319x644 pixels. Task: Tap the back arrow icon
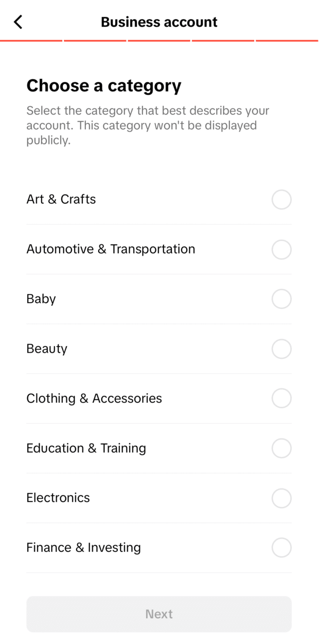point(19,22)
